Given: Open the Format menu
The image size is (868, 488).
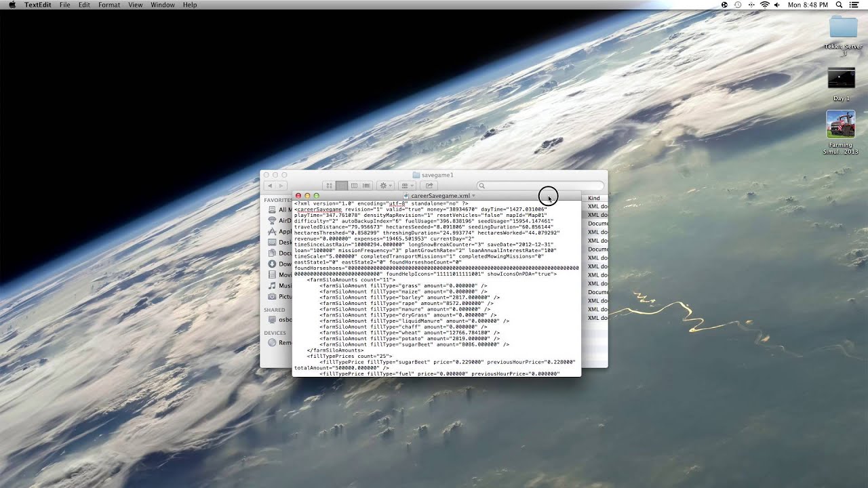Looking at the screenshot, I should click(x=109, y=5).
